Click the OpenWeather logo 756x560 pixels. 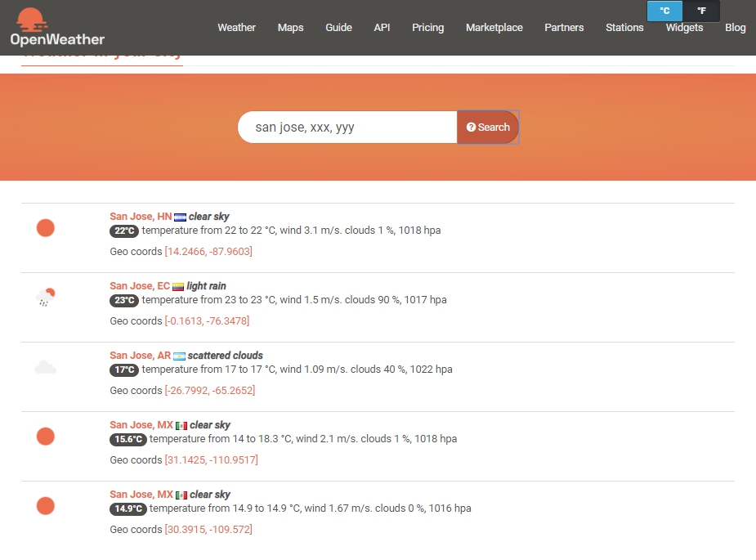[x=57, y=27]
